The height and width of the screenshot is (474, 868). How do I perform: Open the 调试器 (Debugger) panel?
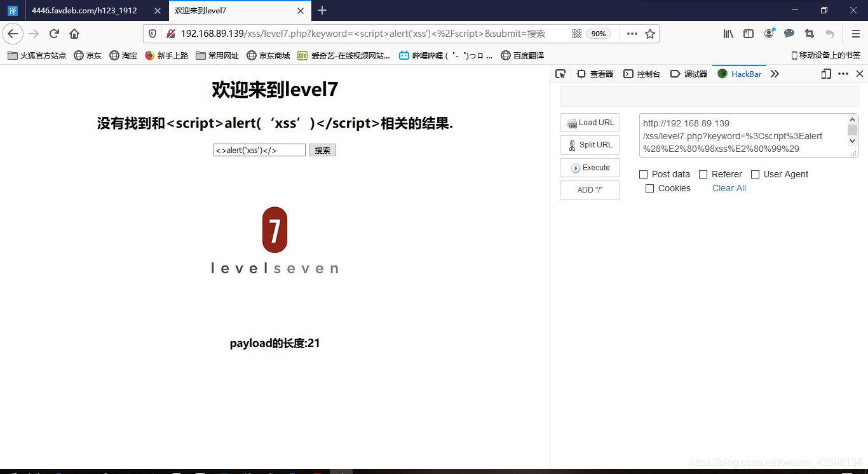coord(688,74)
